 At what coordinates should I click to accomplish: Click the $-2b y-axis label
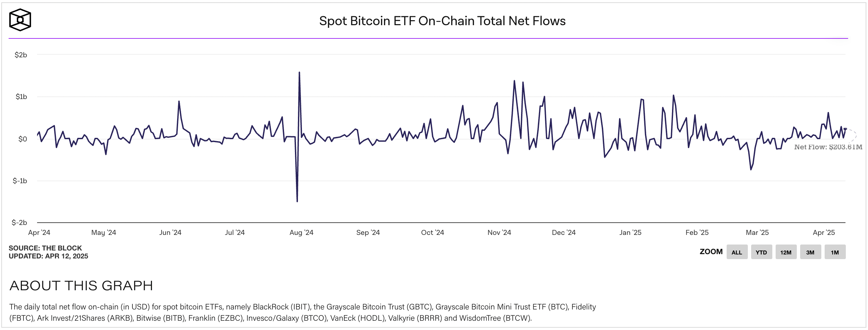[20, 222]
